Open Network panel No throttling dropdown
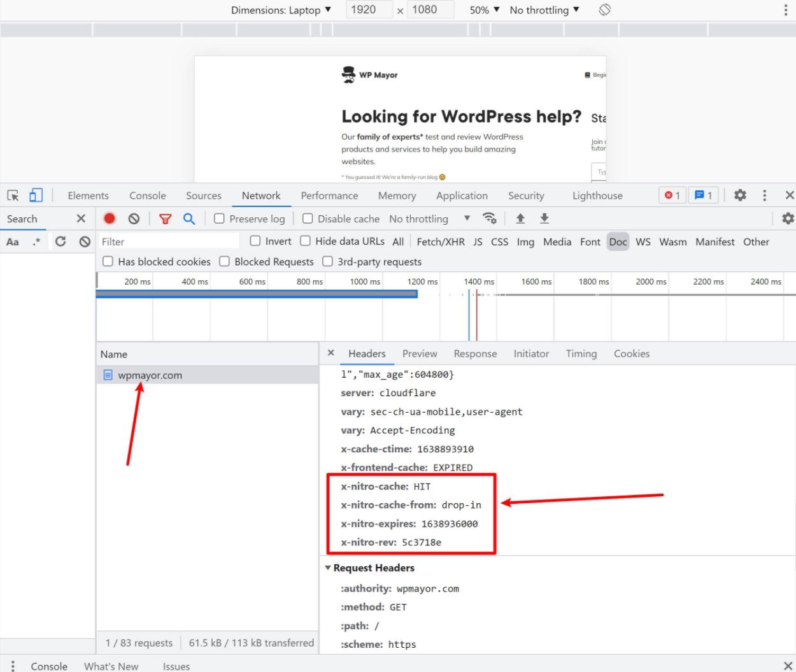Image resolution: width=796 pixels, height=672 pixels. coord(430,218)
